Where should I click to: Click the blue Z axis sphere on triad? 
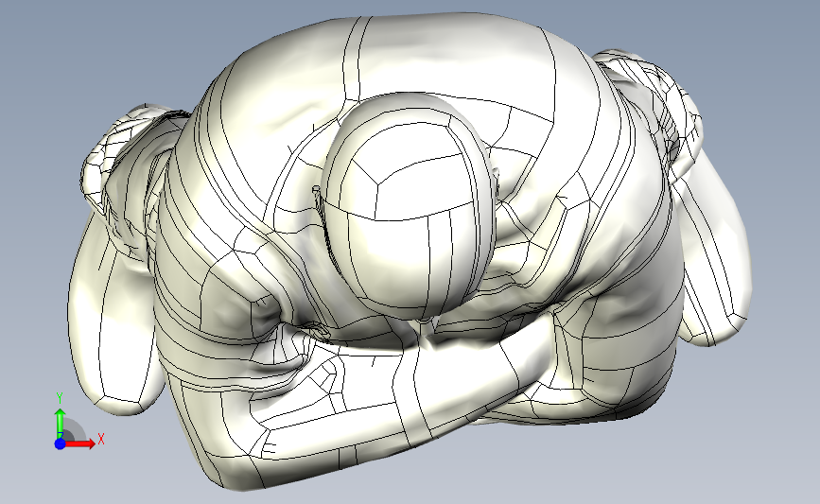click(x=60, y=443)
